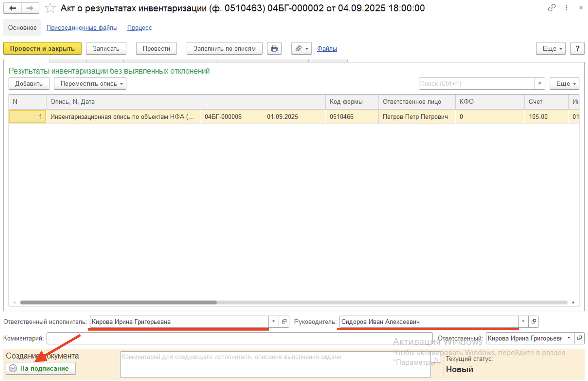Open Ответственный исполнитель record icon
The width and height of the screenshot is (588, 381).
coord(284,321)
